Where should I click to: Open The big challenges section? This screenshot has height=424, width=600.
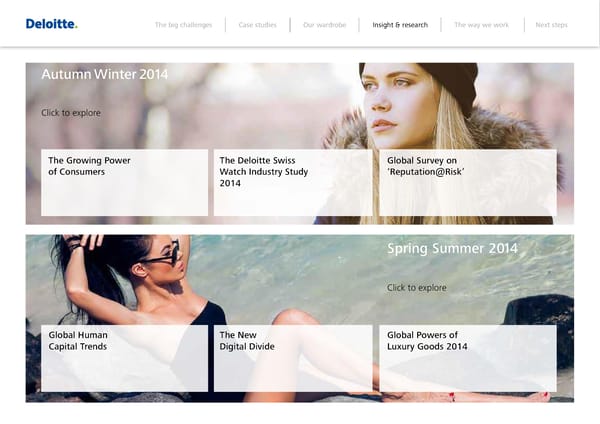(x=183, y=25)
